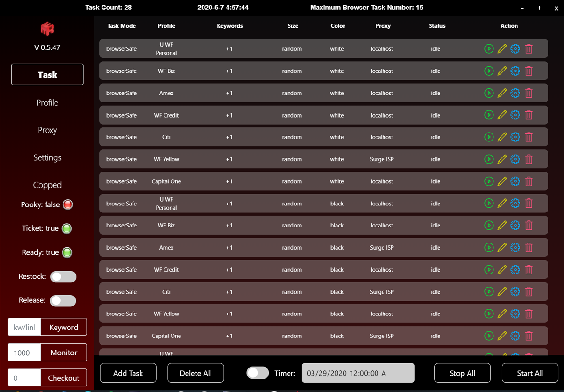Open gear settings for Amex black task
564x392 pixels.
click(515, 248)
